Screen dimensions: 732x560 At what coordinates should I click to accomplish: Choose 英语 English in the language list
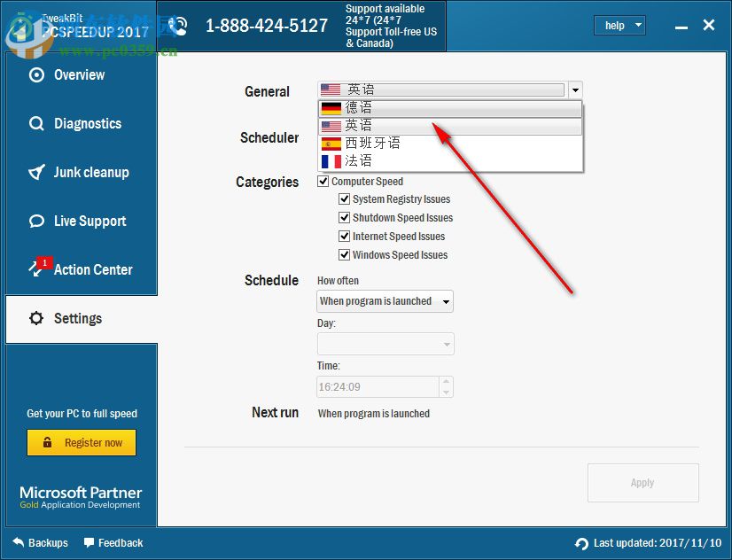pyautogui.click(x=450, y=126)
